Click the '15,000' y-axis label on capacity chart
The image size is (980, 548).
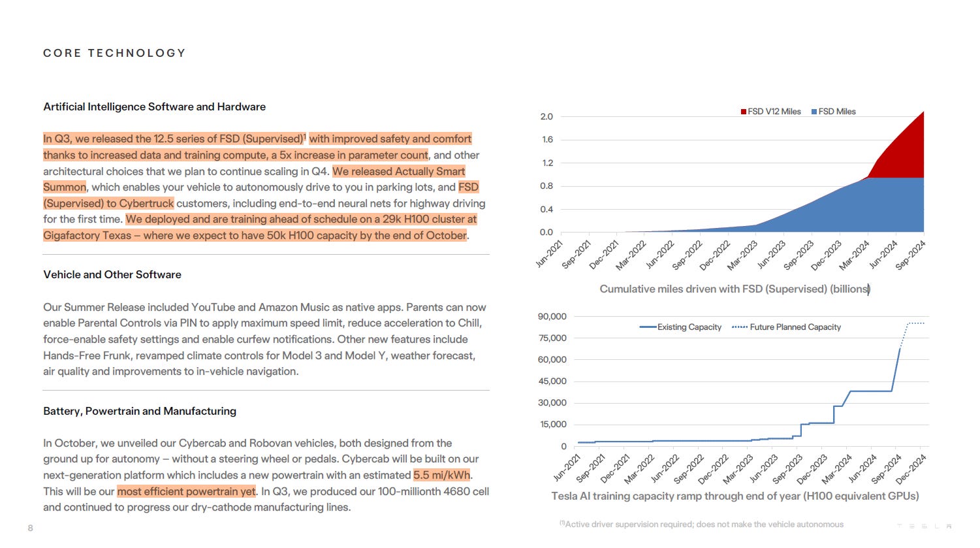pos(552,424)
